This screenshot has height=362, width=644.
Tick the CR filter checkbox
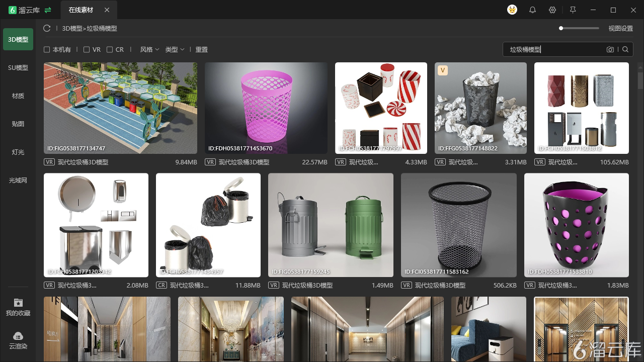click(x=110, y=50)
